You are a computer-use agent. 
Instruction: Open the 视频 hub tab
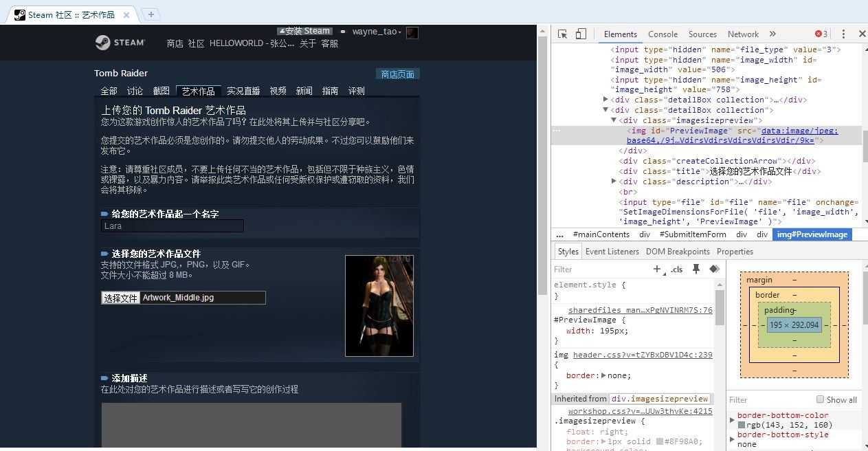click(x=278, y=91)
